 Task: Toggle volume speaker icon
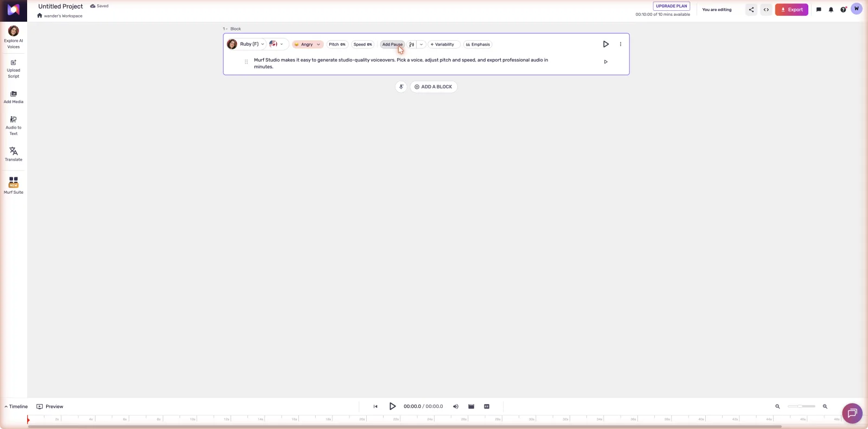click(x=456, y=407)
